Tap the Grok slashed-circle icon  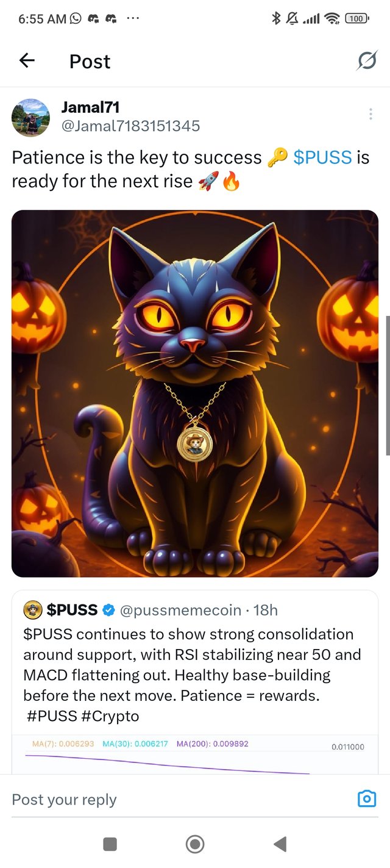pyautogui.click(x=367, y=60)
